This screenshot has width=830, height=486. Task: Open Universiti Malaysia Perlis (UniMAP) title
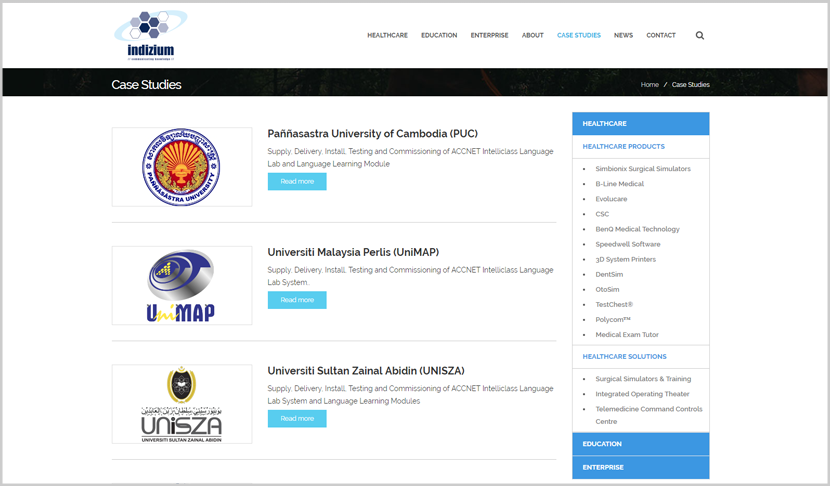tap(353, 252)
